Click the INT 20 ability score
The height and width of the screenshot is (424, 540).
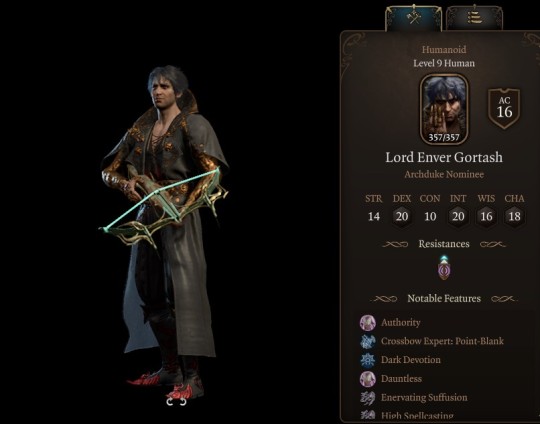pyautogui.click(x=458, y=217)
